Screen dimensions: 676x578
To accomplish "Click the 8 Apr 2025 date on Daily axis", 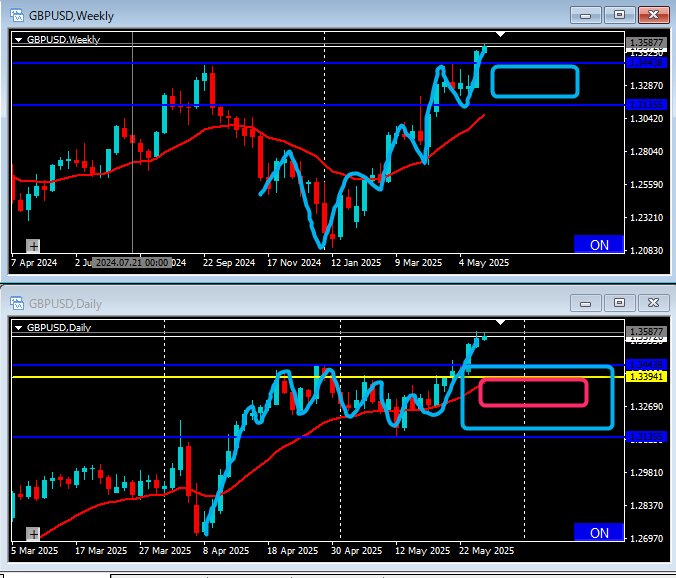I will coord(226,550).
